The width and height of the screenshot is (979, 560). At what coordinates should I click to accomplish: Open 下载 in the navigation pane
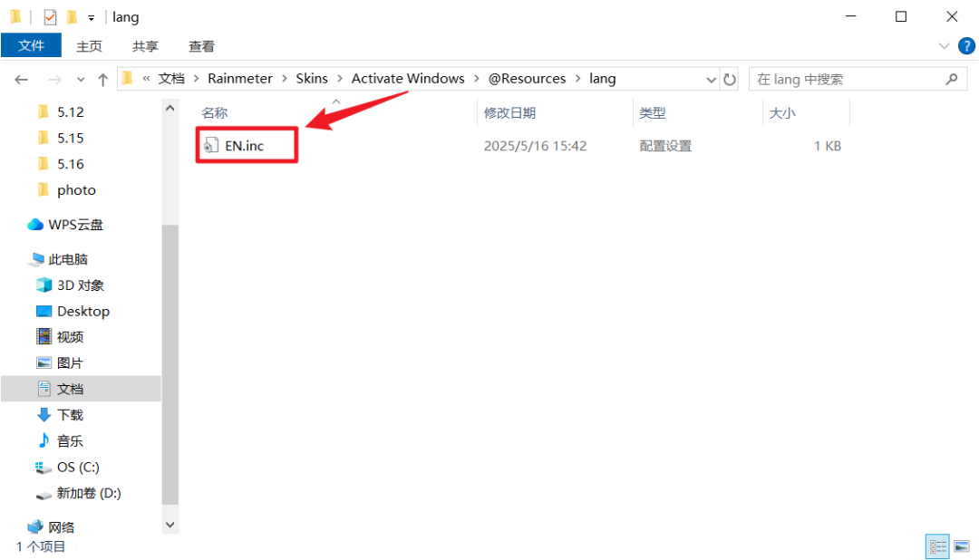tap(70, 415)
